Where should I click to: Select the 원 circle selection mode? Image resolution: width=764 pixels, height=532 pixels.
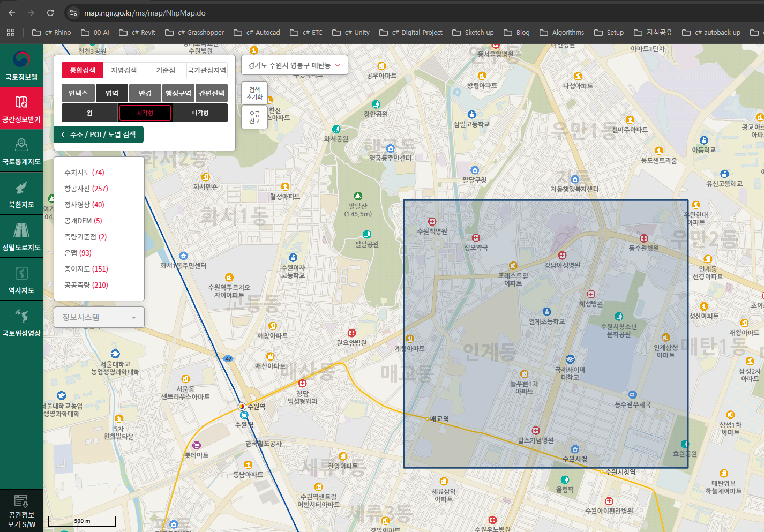pos(89,113)
